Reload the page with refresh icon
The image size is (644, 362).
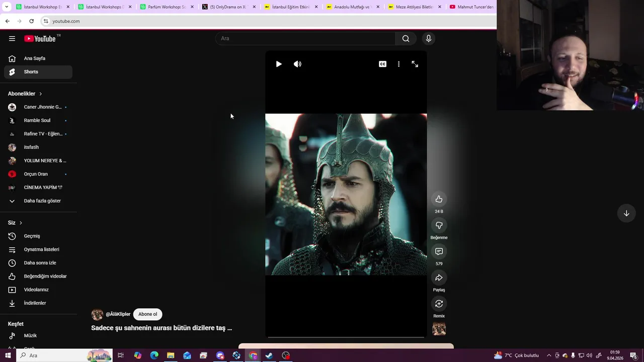pyautogui.click(x=31, y=21)
